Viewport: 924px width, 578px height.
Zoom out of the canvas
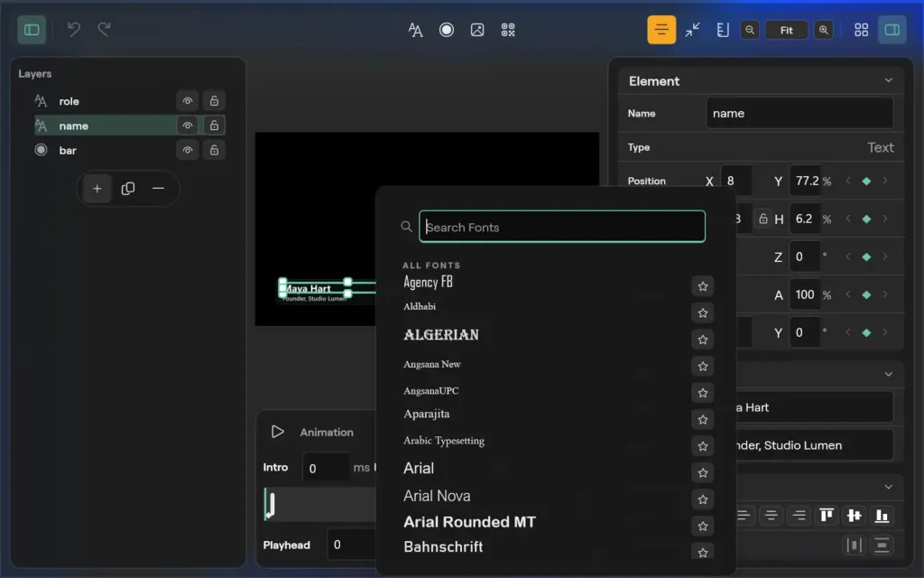point(750,30)
